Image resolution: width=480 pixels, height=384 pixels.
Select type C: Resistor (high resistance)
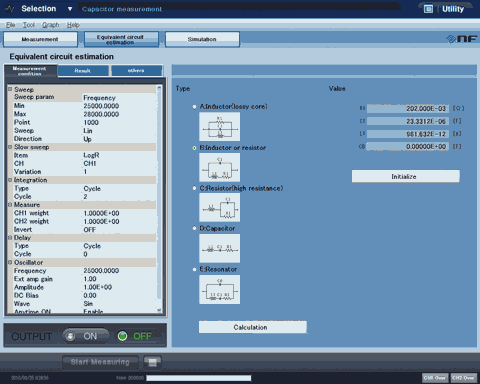coord(194,188)
